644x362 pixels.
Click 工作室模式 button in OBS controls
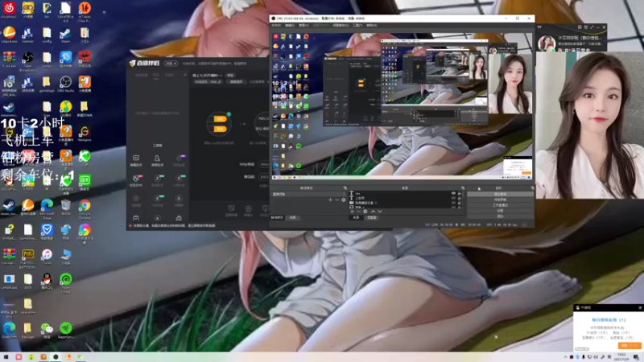tap(500, 205)
